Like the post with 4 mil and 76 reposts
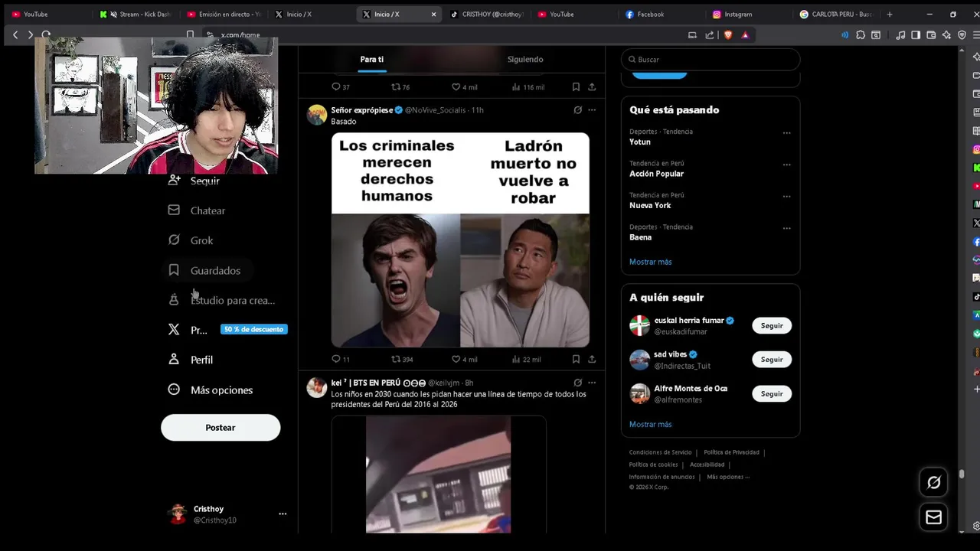 [464, 87]
